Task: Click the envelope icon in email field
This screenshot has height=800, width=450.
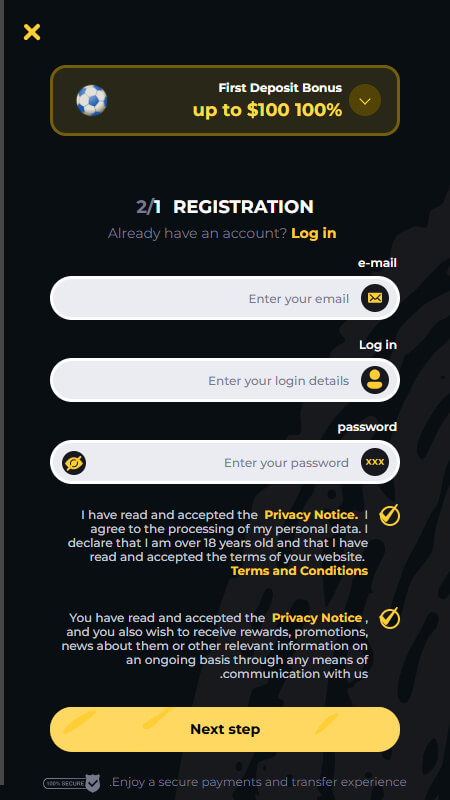Action: point(375,298)
